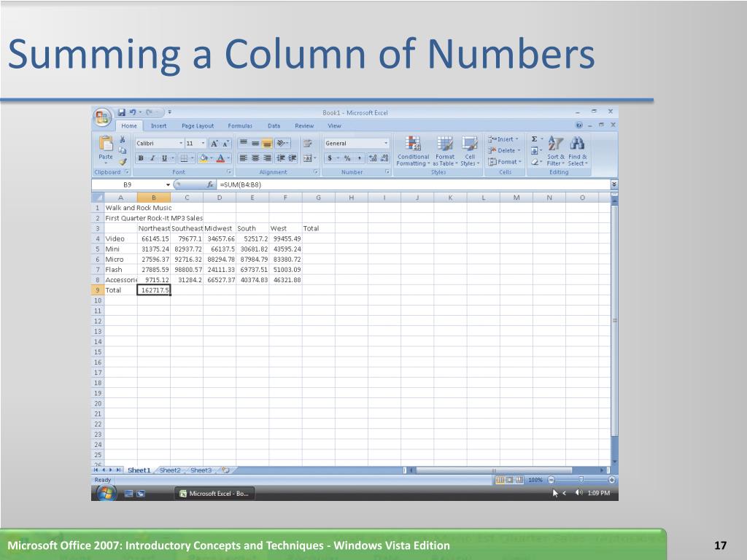Image resolution: width=747 pixels, height=560 pixels.
Task: Open the Name Box dropdown arrow
Action: [x=168, y=184]
